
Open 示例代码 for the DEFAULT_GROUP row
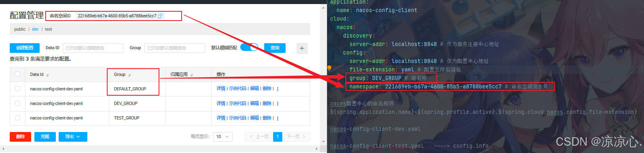point(237,89)
